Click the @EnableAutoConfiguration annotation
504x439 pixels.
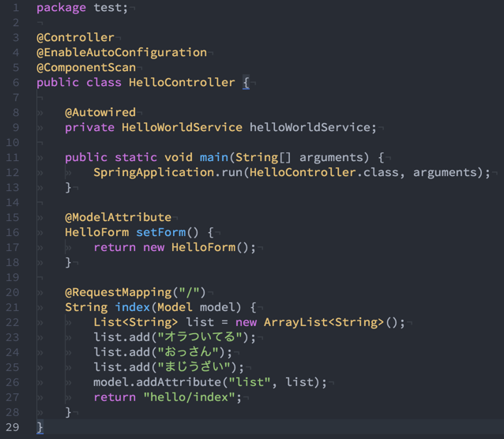coord(122,53)
